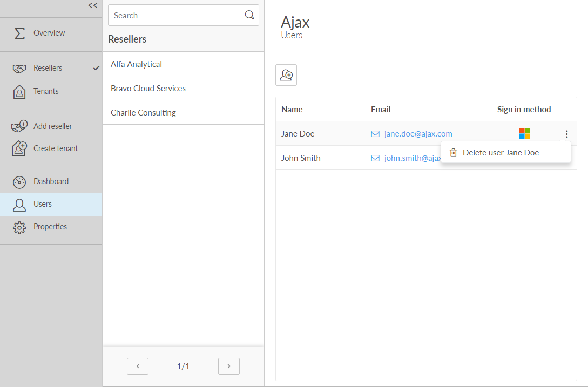Collapse the left sidebar with double chevron
The width and height of the screenshot is (588, 387).
(x=93, y=6)
